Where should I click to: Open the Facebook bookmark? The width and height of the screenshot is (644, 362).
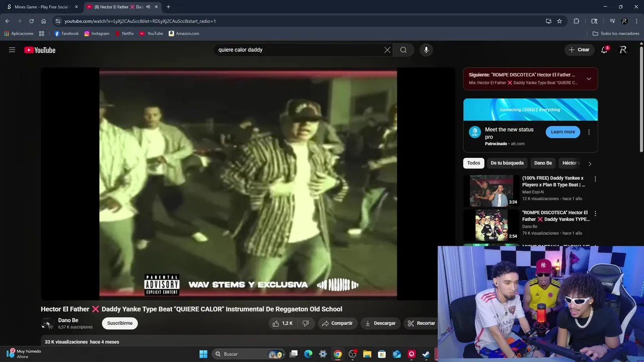click(66, 34)
